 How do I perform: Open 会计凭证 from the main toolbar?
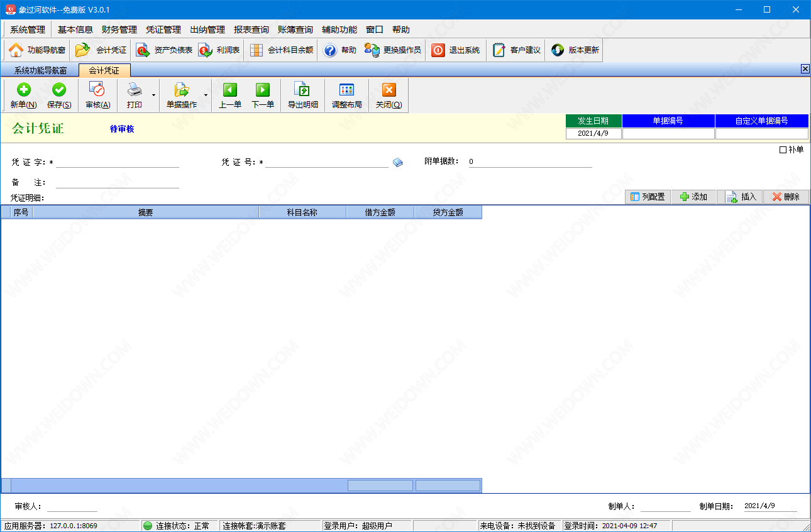point(101,50)
